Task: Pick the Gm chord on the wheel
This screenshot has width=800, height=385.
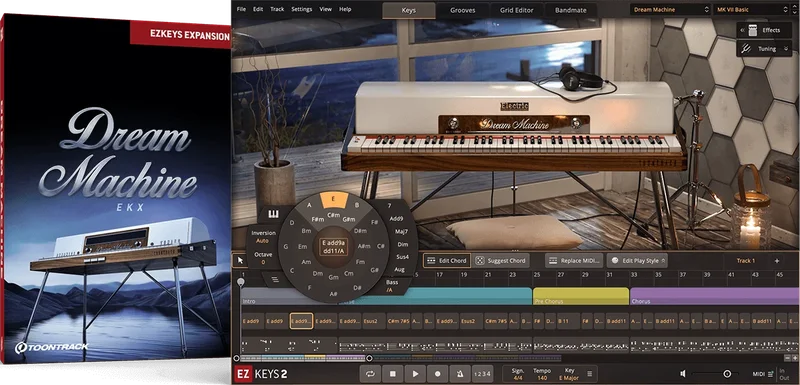Action: pyautogui.click(x=334, y=277)
